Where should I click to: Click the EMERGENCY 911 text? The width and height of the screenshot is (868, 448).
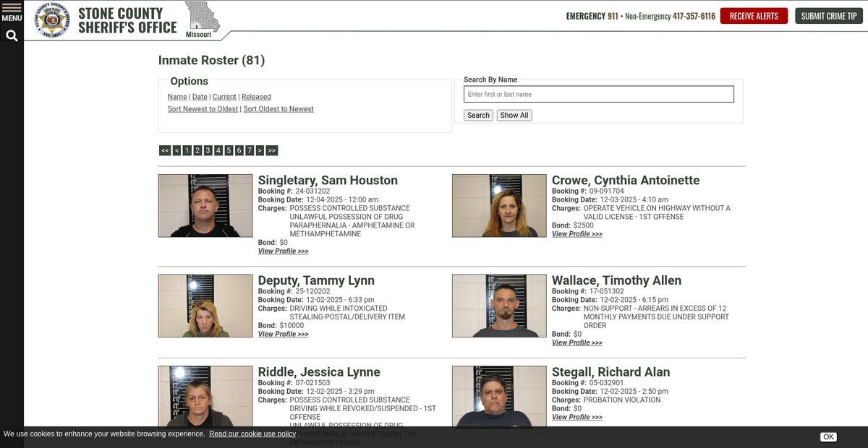(x=592, y=16)
